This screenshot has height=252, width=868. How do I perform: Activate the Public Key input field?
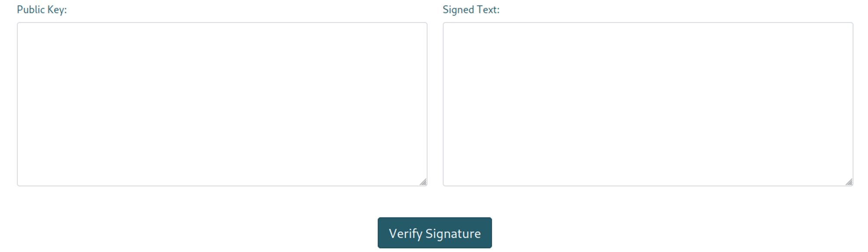(222, 104)
